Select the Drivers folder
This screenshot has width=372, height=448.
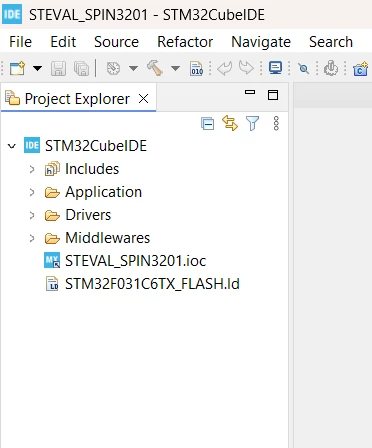tap(88, 215)
